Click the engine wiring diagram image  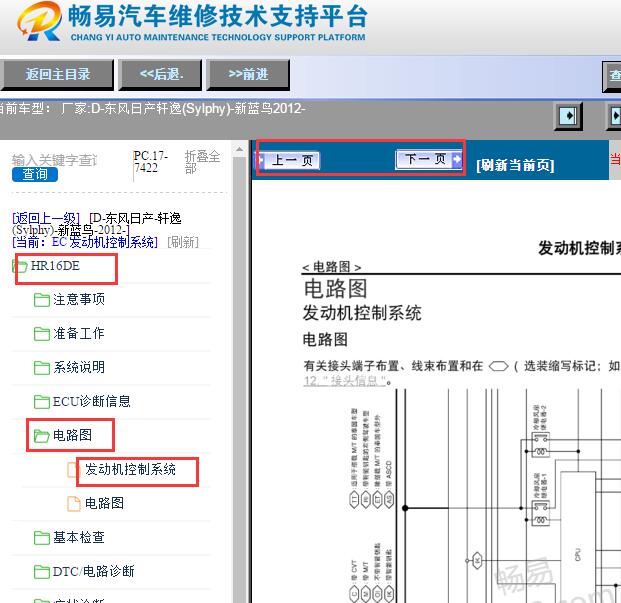483,496
